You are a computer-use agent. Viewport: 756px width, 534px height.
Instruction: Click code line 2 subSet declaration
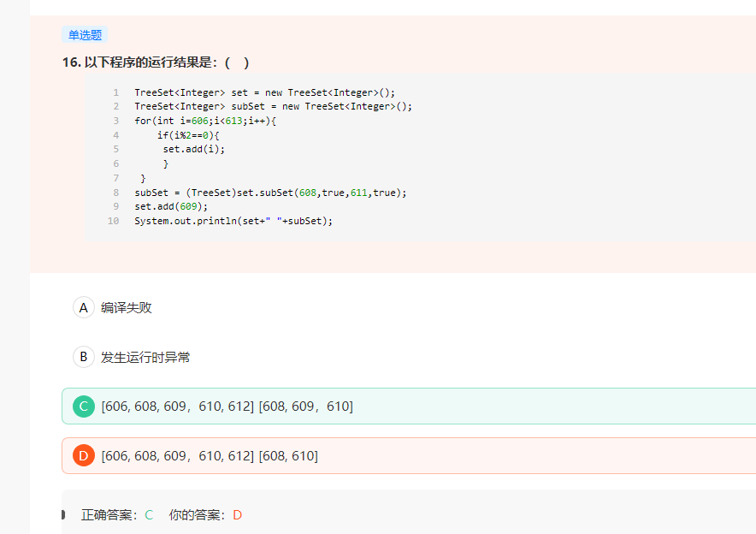pyautogui.click(x=273, y=106)
